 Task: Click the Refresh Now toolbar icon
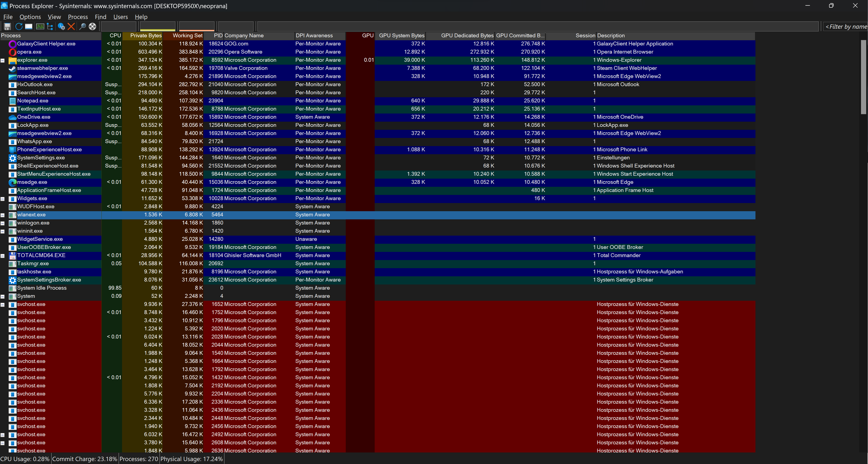(19, 26)
